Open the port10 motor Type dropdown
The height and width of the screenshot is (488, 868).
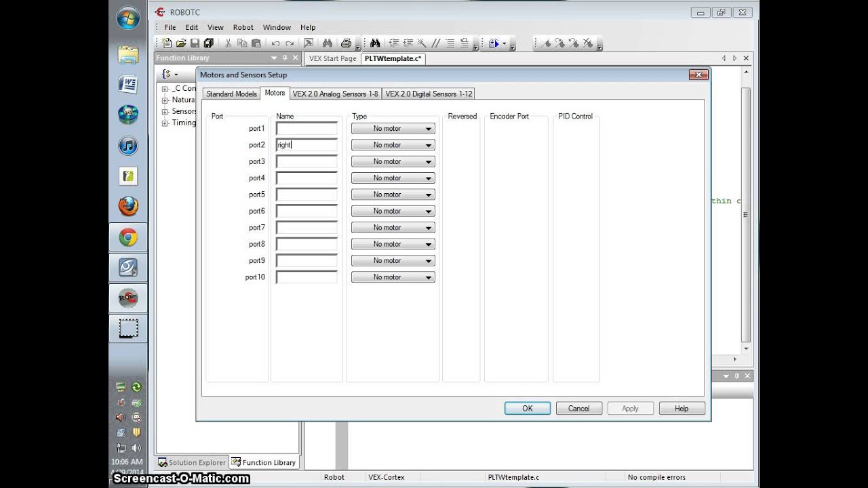[x=393, y=277]
